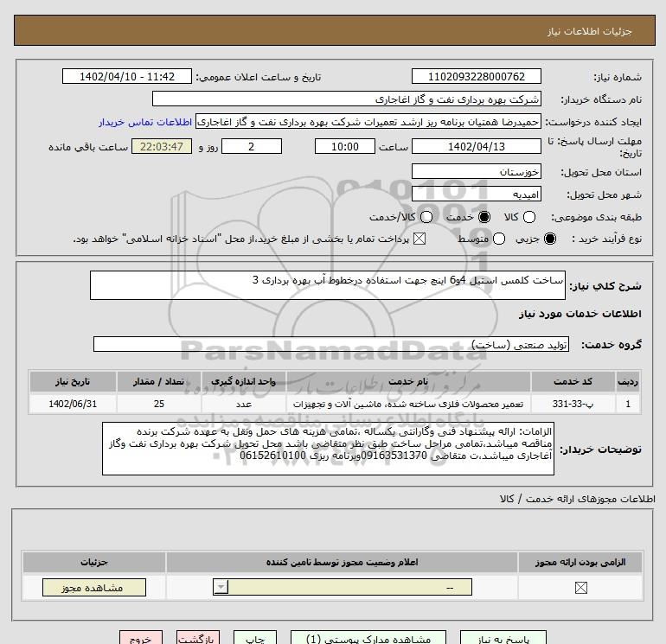Click the quantity cell 25
Viewport: 666px width, 644px height.
pos(158,404)
